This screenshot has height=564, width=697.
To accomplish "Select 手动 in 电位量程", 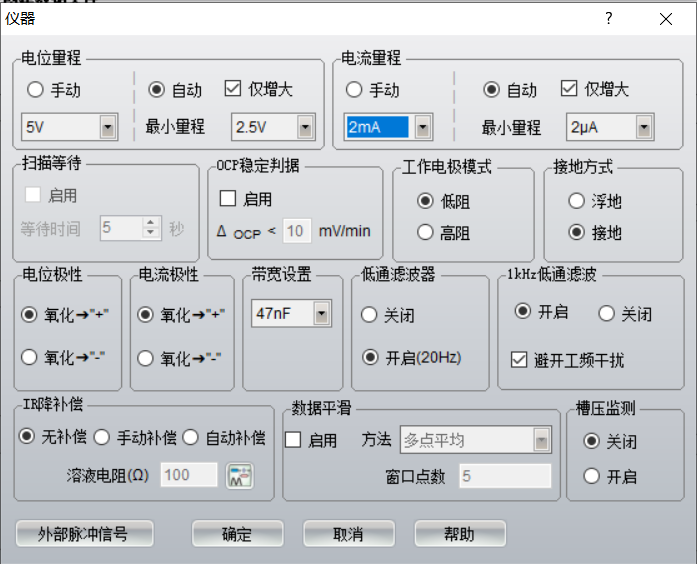I will coord(35,89).
